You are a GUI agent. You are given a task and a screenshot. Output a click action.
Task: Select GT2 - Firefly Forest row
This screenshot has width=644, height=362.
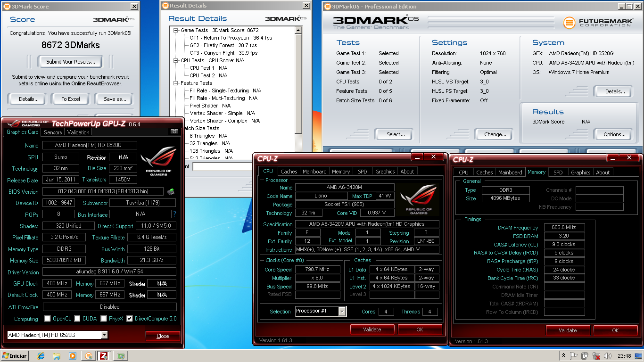[x=223, y=45]
